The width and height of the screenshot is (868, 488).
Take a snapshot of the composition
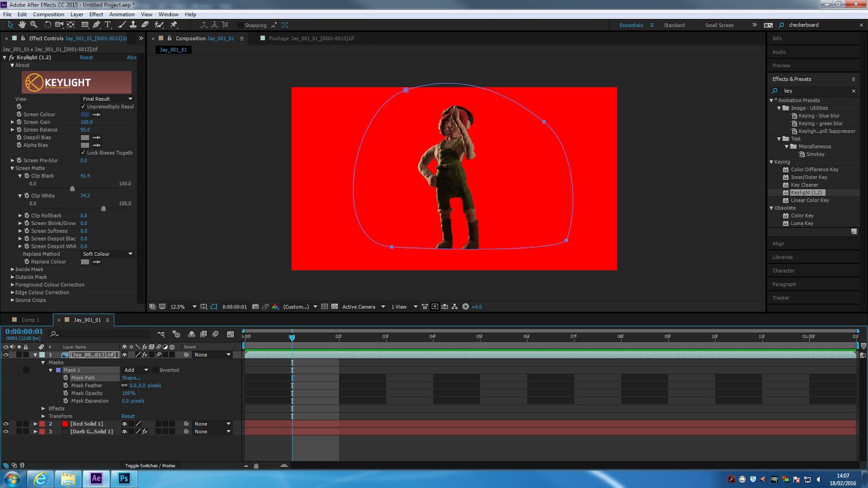pos(255,306)
